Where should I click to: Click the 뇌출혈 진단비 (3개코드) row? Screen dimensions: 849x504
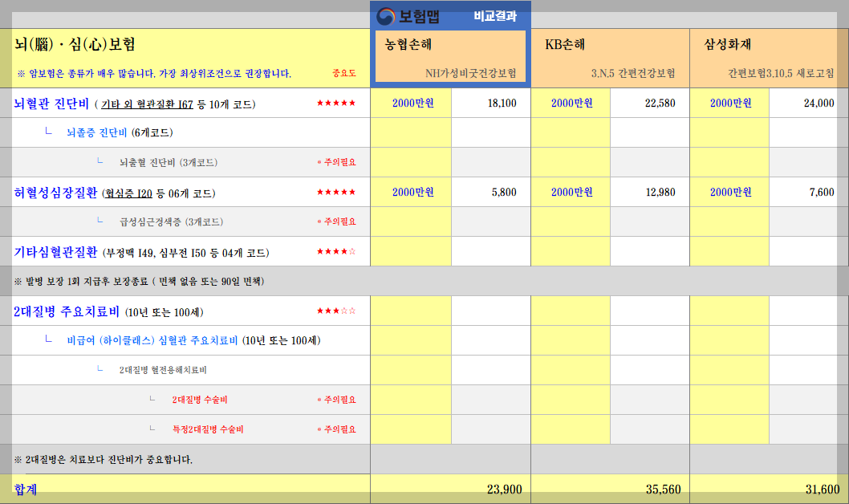pos(169,162)
